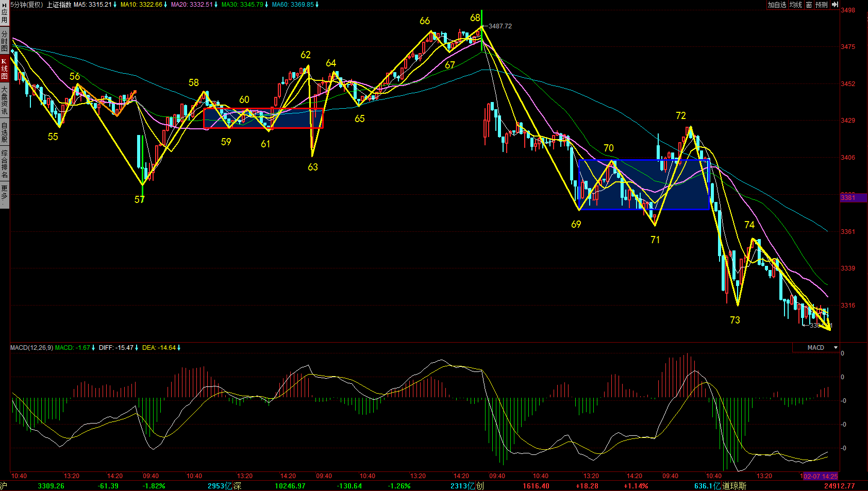Click the 02-07 14:25 time marker

tap(820, 476)
